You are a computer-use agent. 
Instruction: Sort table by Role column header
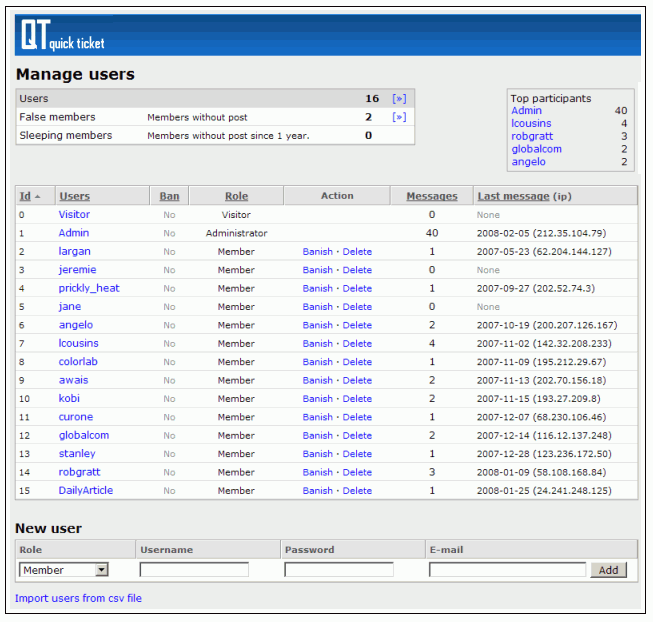(236, 196)
